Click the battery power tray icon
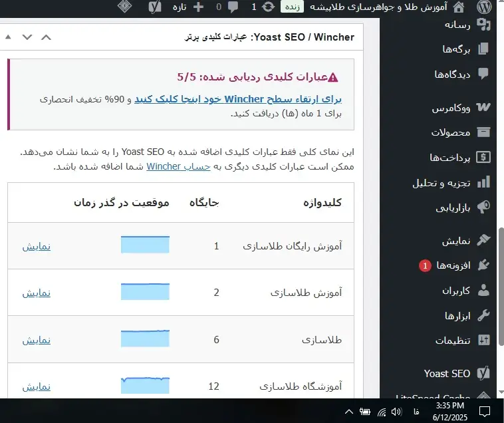Screen dimensions: 504x423 [x=365, y=412]
